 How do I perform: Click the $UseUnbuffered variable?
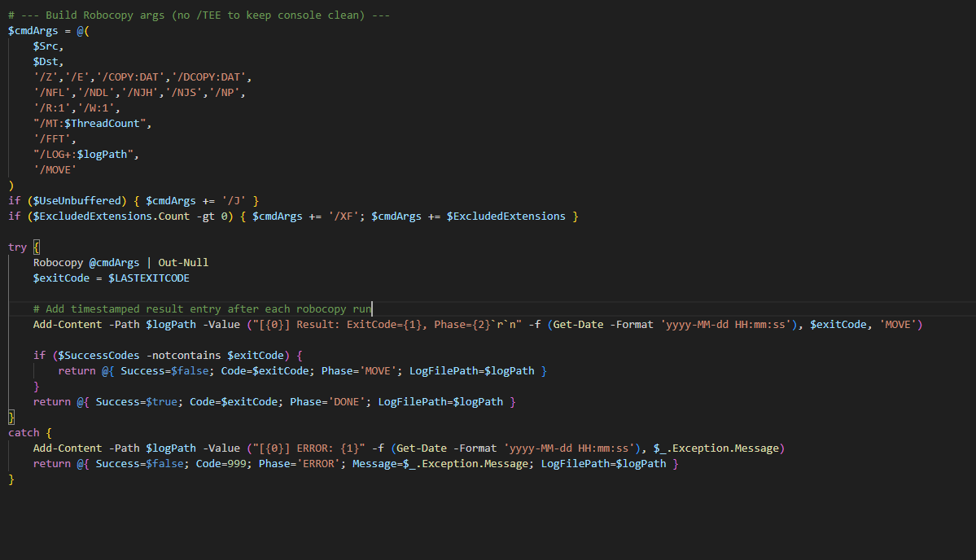[77, 201]
